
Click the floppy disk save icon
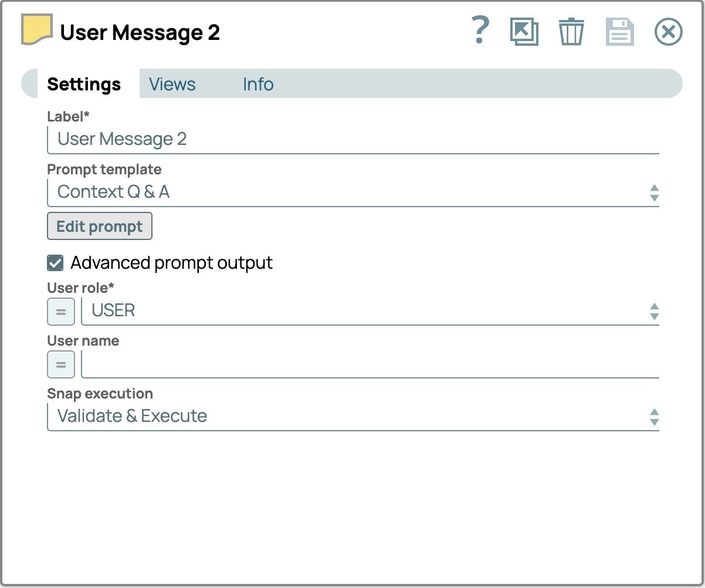pyautogui.click(x=619, y=31)
